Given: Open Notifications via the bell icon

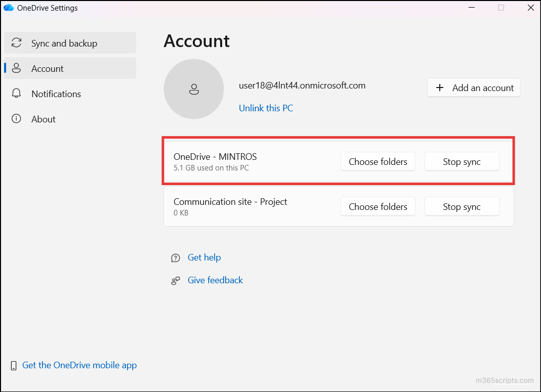Looking at the screenshot, I should (x=17, y=94).
